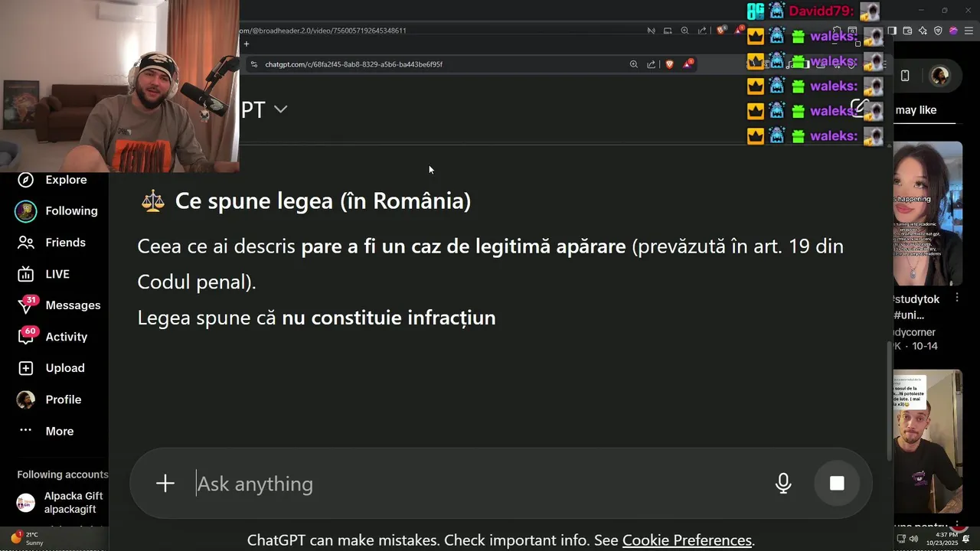Click the Messages icon with 31 badge

pyautogui.click(x=26, y=305)
